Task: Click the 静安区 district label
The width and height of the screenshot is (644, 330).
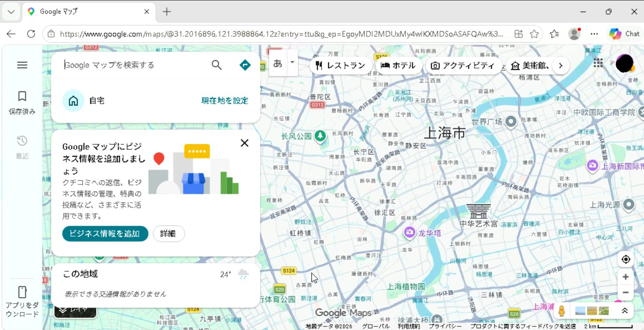Action: [x=416, y=145]
